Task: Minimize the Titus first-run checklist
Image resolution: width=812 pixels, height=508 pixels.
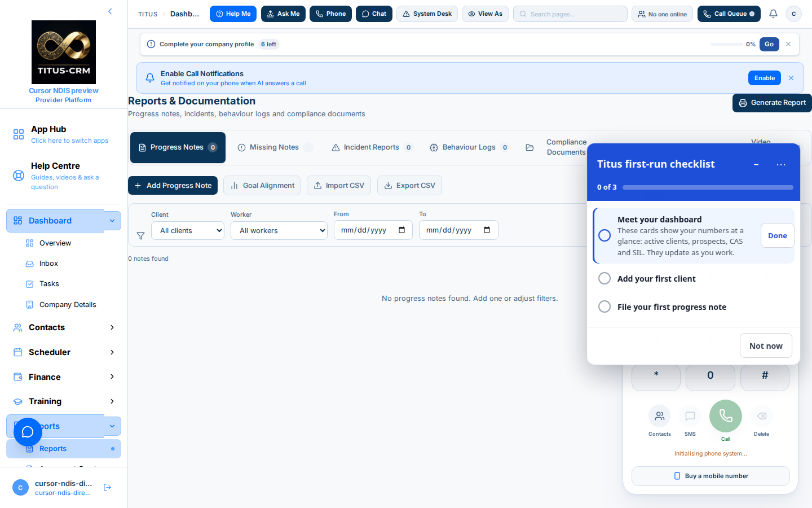Action: [756, 164]
